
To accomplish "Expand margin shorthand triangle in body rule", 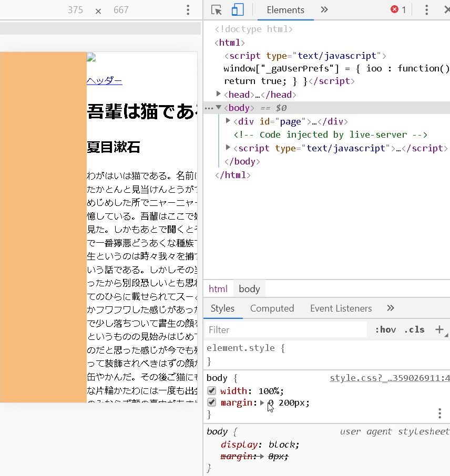I will [x=262, y=403].
